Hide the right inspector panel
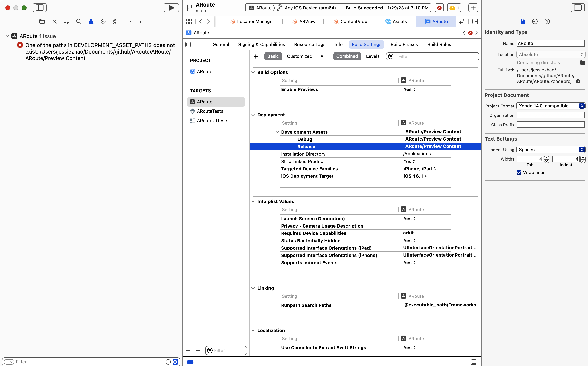Viewport: 588px width, 366px height. (x=577, y=8)
